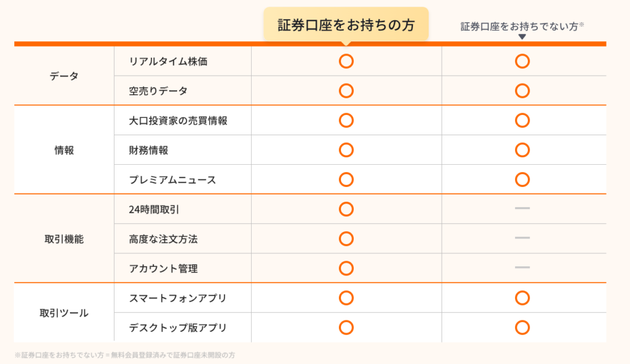Image resolution: width=630 pixels, height=364 pixels.
Task: Click the 24時間取引 feature label
Action: click(154, 210)
